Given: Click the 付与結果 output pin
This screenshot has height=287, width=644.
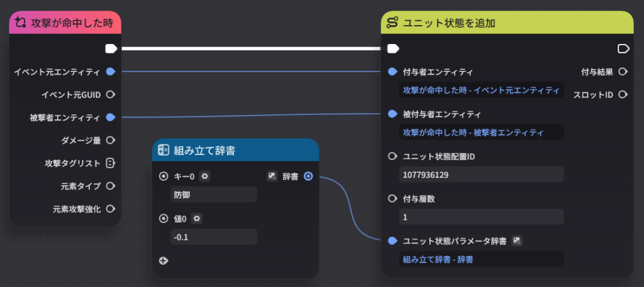Looking at the screenshot, I should [623, 72].
